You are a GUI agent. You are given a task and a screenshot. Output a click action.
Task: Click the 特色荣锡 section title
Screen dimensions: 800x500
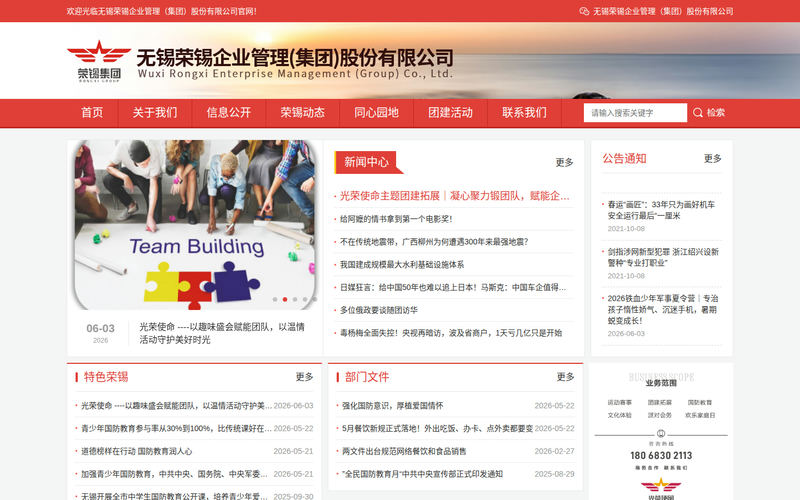(106, 377)
